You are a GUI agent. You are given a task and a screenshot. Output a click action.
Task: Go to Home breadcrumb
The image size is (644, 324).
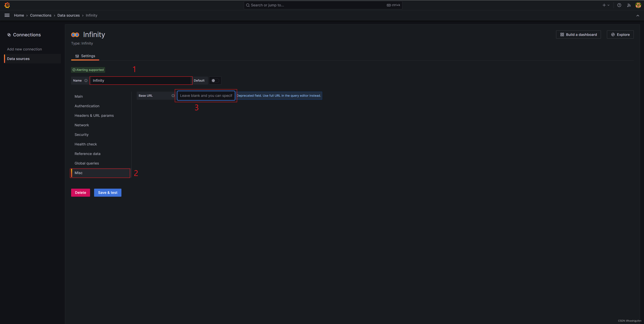[19, 15]
